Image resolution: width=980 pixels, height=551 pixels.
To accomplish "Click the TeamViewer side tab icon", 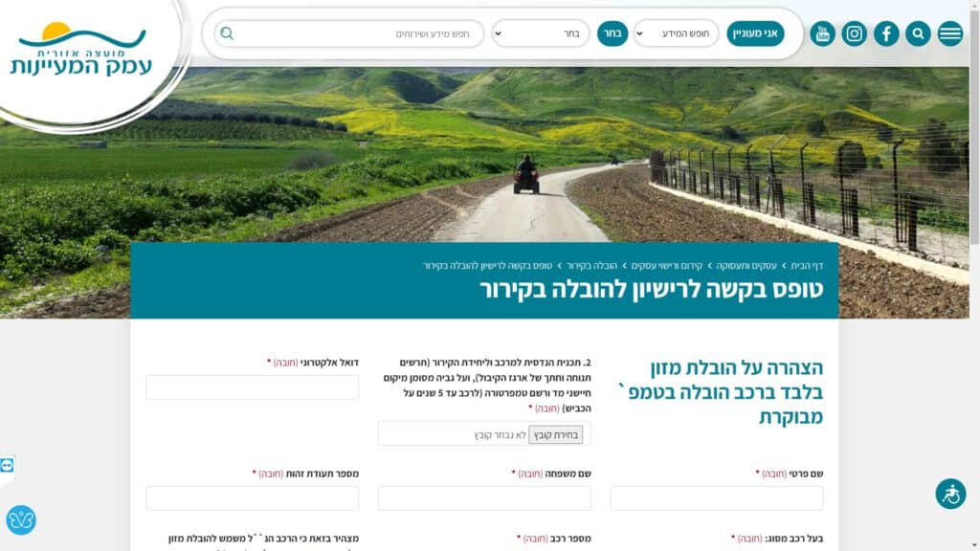I will [7, 466].
